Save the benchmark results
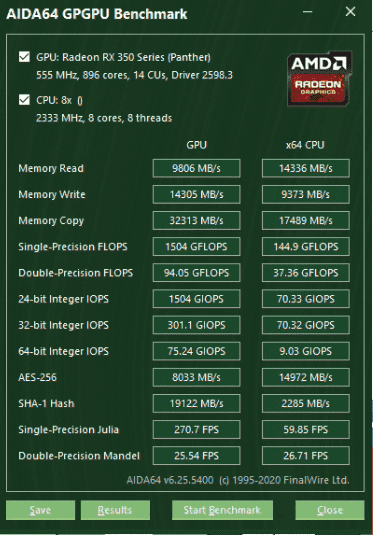This screenshot has width=373, height=535. 40,510
